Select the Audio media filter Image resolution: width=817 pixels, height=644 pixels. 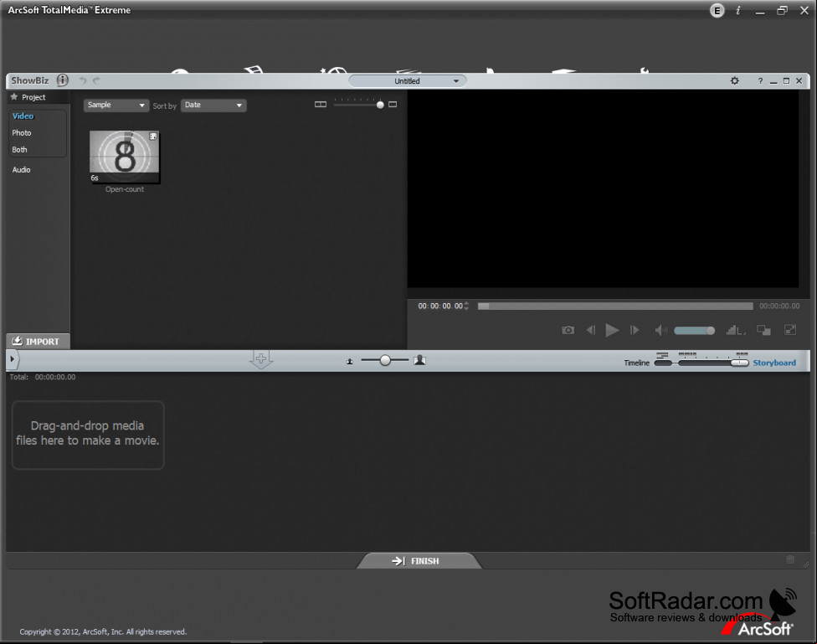click(22, 170)
